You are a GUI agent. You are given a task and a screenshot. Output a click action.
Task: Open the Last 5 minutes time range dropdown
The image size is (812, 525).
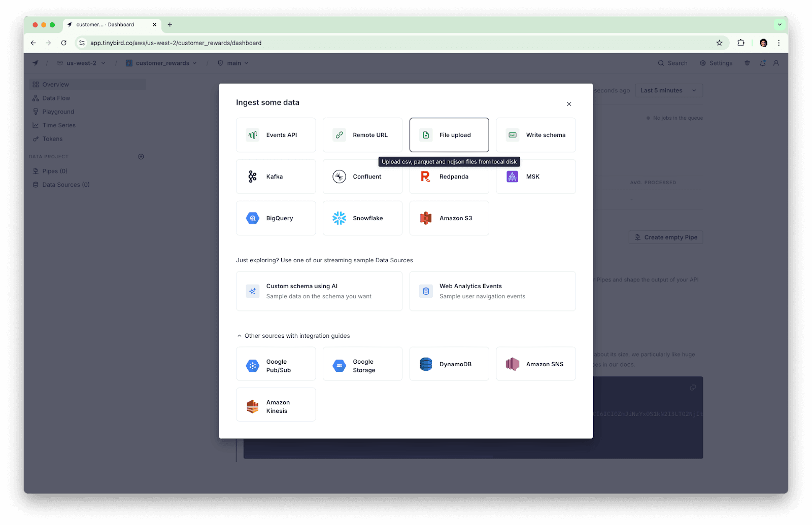[x=668, y=90]
